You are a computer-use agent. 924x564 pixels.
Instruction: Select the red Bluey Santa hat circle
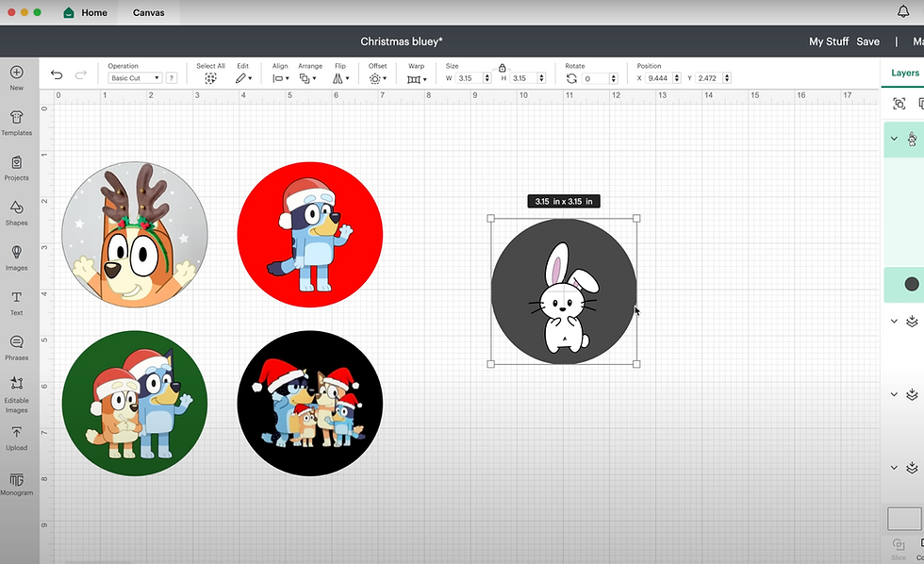coord(310,235)
